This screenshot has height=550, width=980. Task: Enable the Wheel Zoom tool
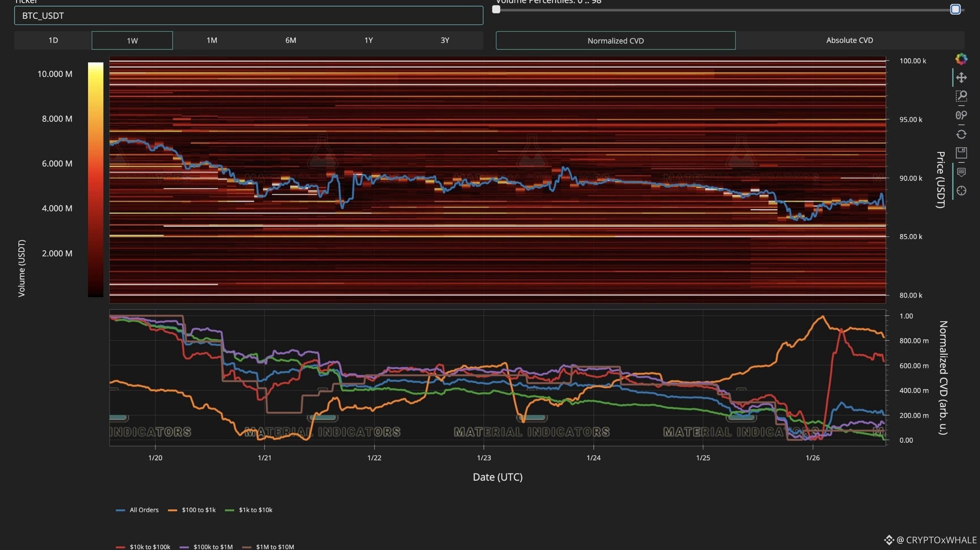961,115
